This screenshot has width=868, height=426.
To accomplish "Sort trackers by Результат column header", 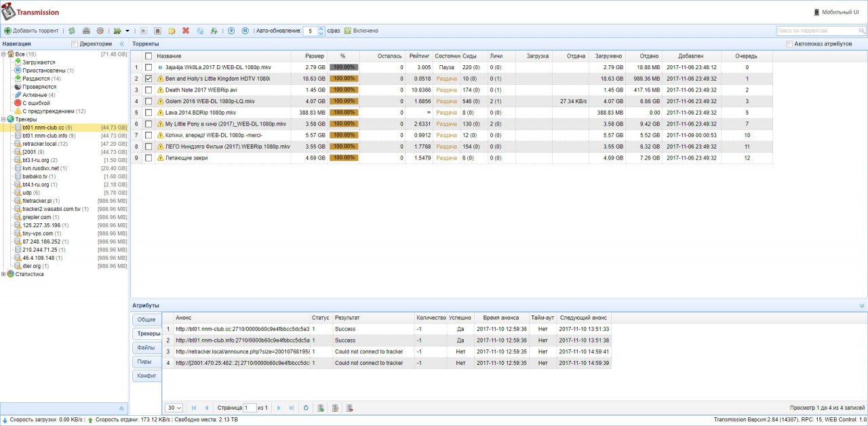I will coord(373,317).
